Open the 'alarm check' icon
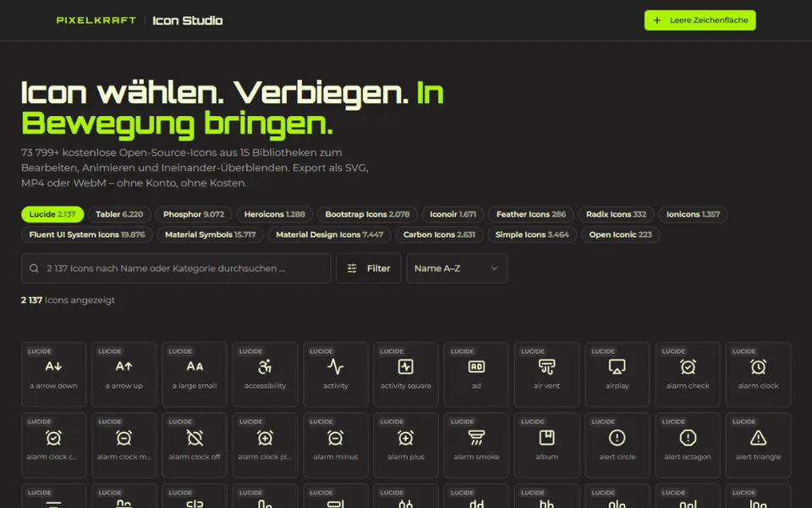The image size is (812, 508). pyautogui.click(x=687, y=374)
